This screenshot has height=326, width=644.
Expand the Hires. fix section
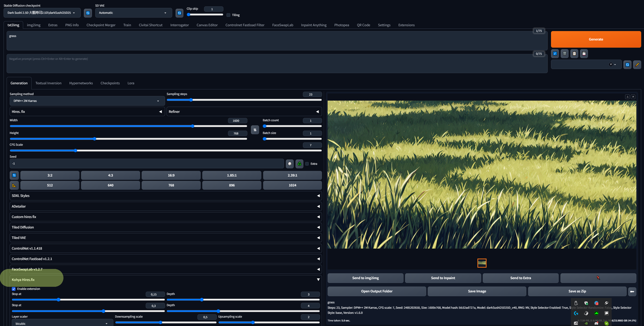pos(87,112)
